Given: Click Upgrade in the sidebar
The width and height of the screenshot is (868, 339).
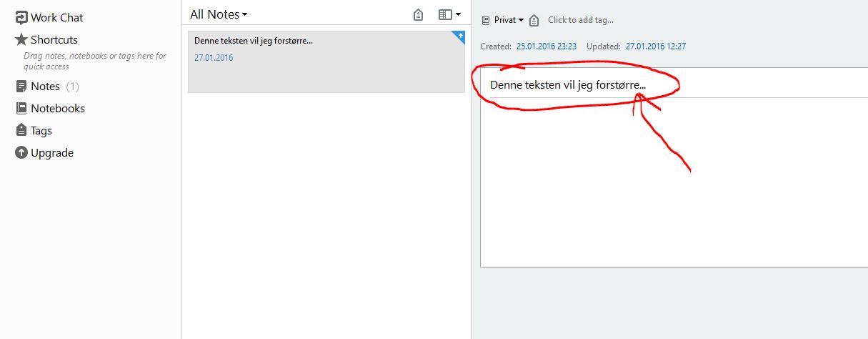Looking at the screenshot, I should [x=44, y=152].
